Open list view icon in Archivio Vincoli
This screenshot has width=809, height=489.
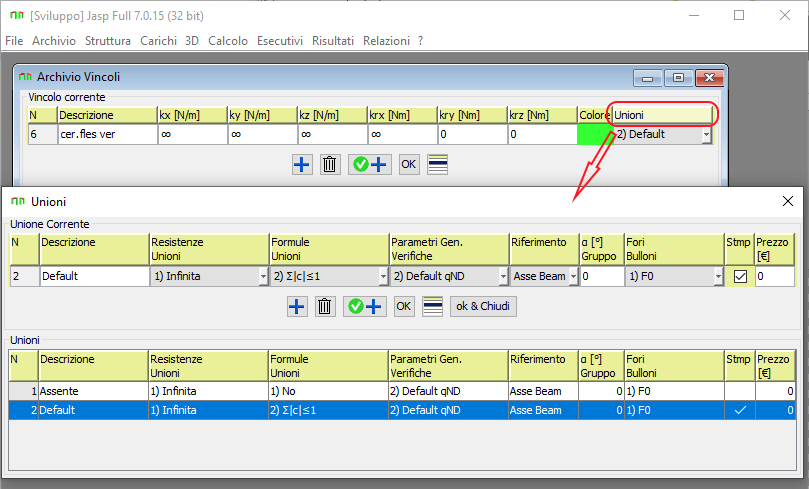tap(438, 165)
